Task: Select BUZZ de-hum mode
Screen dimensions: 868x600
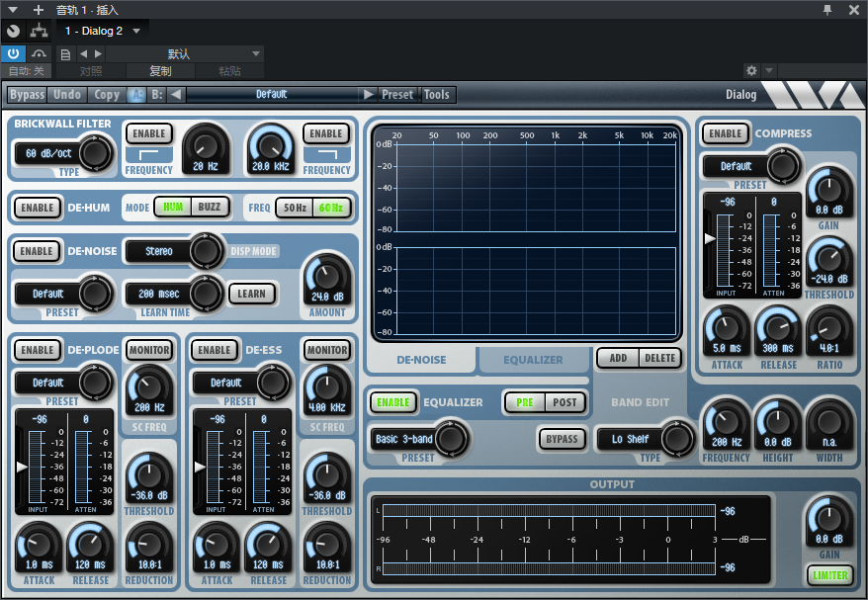Action: (210, 207)
